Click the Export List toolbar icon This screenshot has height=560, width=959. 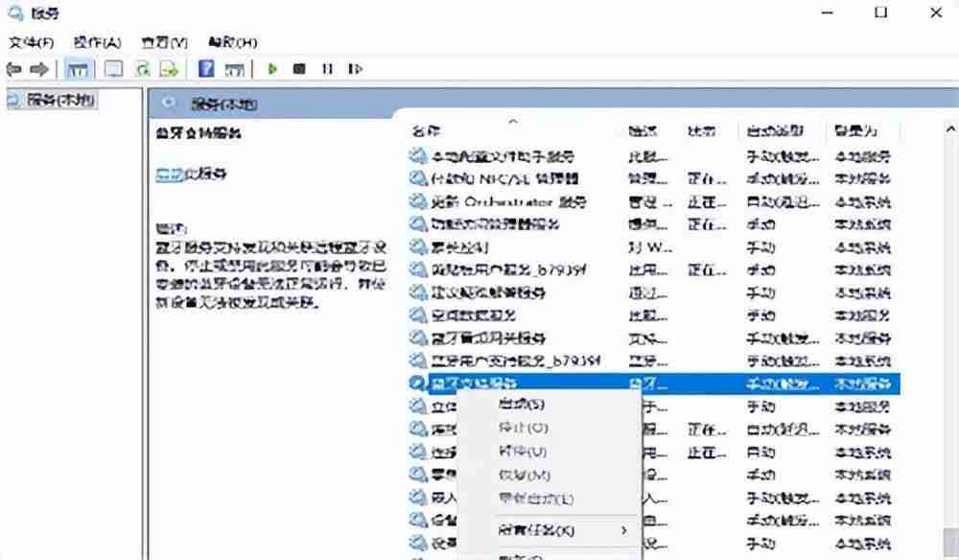(169, 69)
